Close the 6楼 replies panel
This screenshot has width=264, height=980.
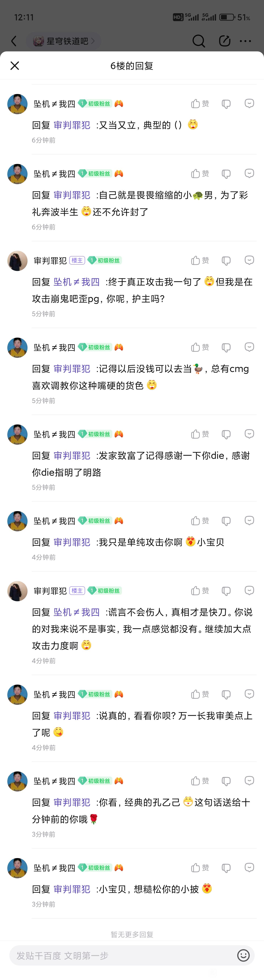(15, 66)
